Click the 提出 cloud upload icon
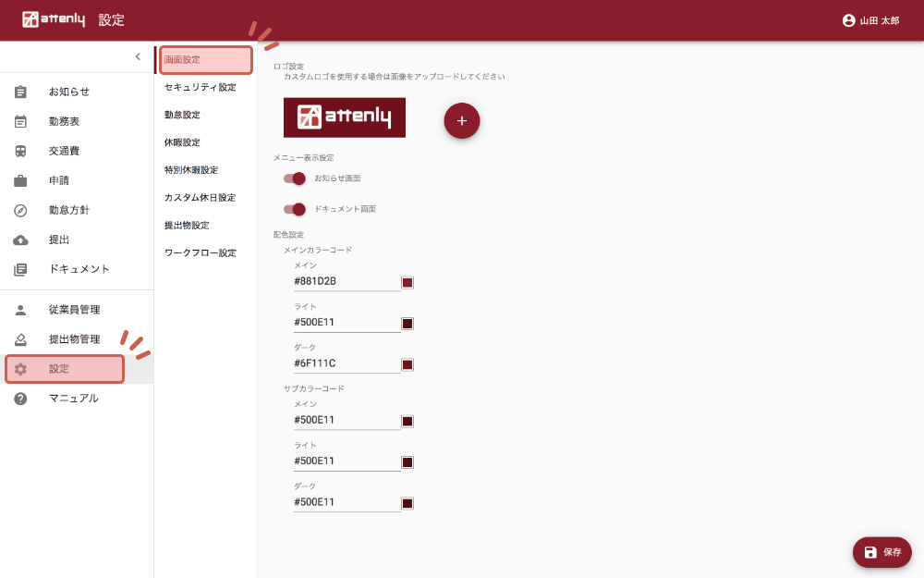The image size is (924, 578). [x=20, y=240]
